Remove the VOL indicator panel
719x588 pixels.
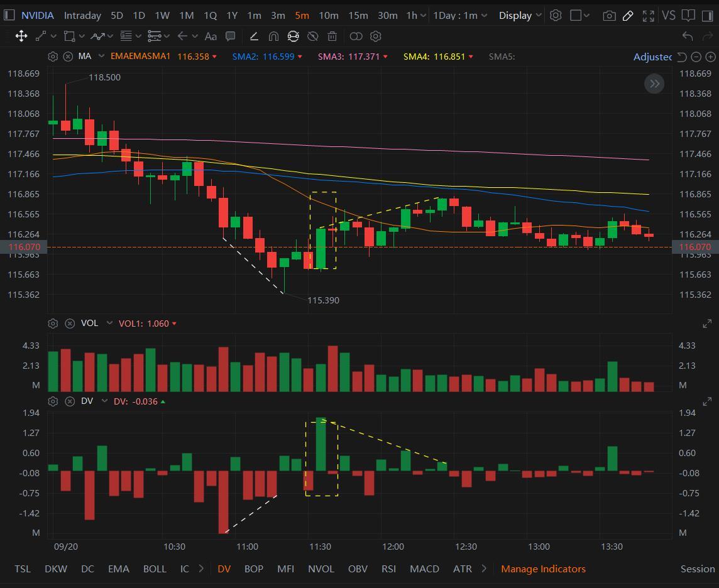pos(70,324)
